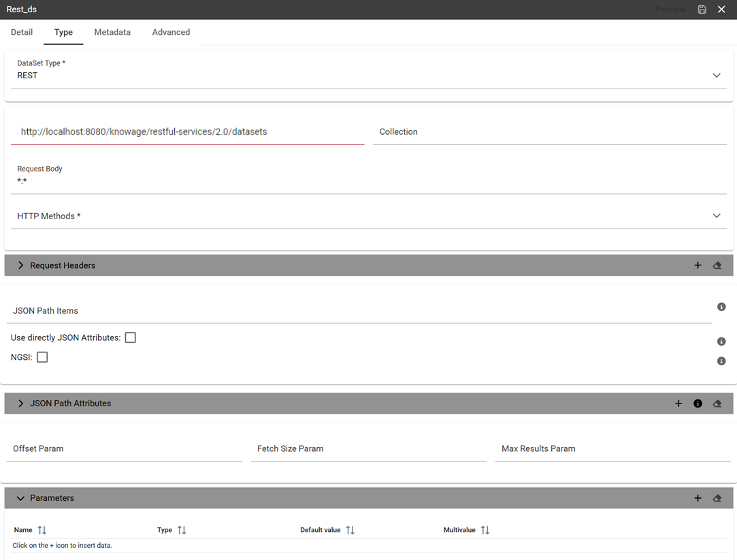Image resolution: width=737 pixels, height=560 pixels.
Task: Focus the Collection input field
Action: coord(549,132)
